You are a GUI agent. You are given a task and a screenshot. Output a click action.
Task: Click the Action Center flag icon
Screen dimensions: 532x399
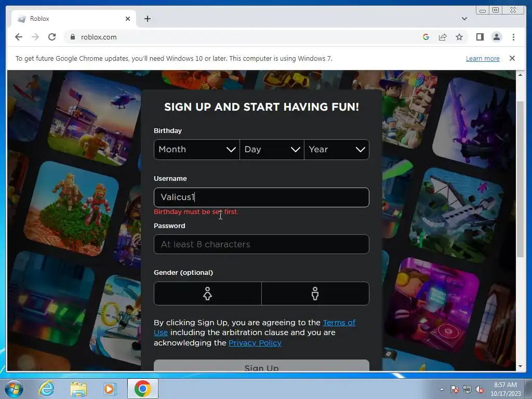[455, 389]
